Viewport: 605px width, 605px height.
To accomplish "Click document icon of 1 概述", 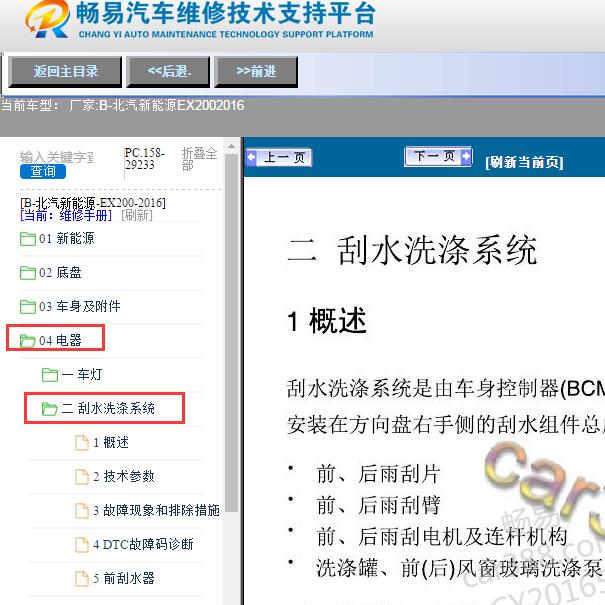I will [82, 443].
